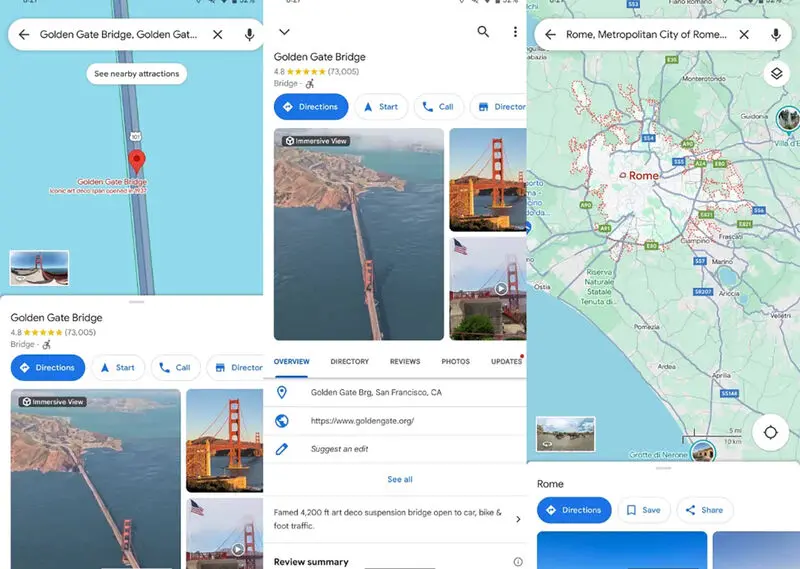Tap Villa d'Este photo marker on map

(x=788, y=120)
